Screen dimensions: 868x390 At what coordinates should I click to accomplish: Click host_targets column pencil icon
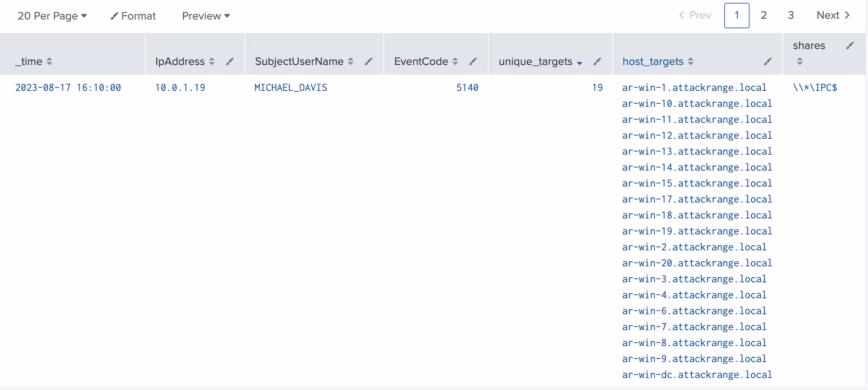coord(768,61)
